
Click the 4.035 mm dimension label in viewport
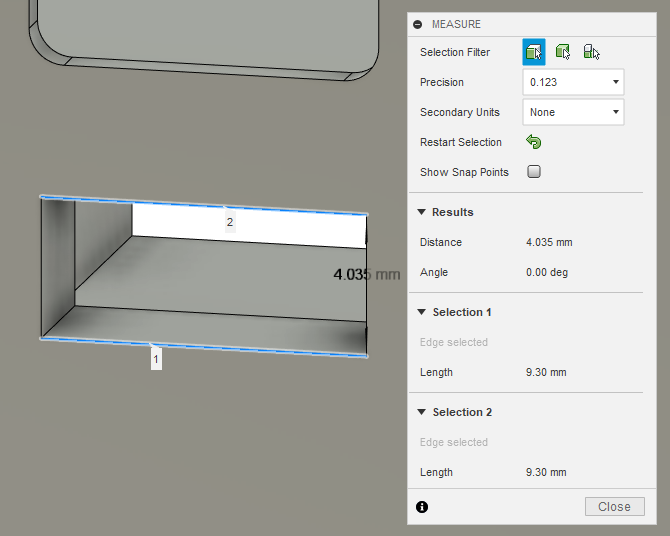(x=367, y=274)
